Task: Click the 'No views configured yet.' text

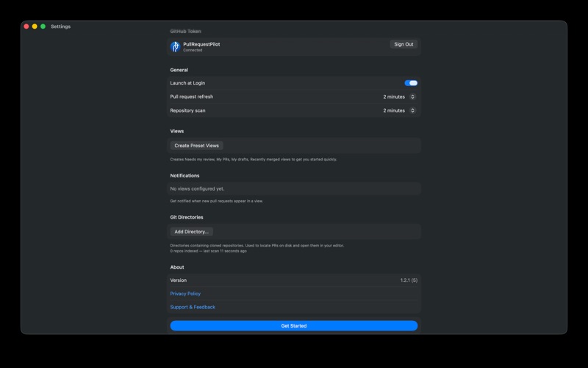Action: [197, 189]
